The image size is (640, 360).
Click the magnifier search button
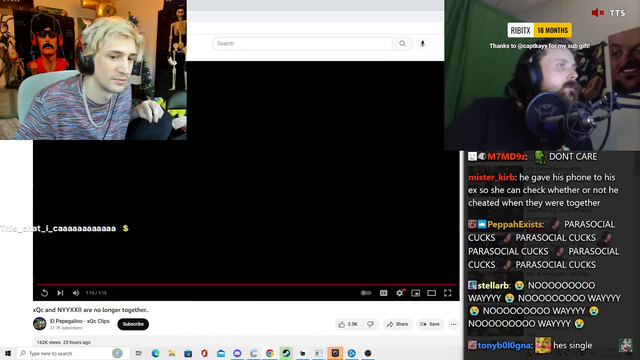(402, 43)
